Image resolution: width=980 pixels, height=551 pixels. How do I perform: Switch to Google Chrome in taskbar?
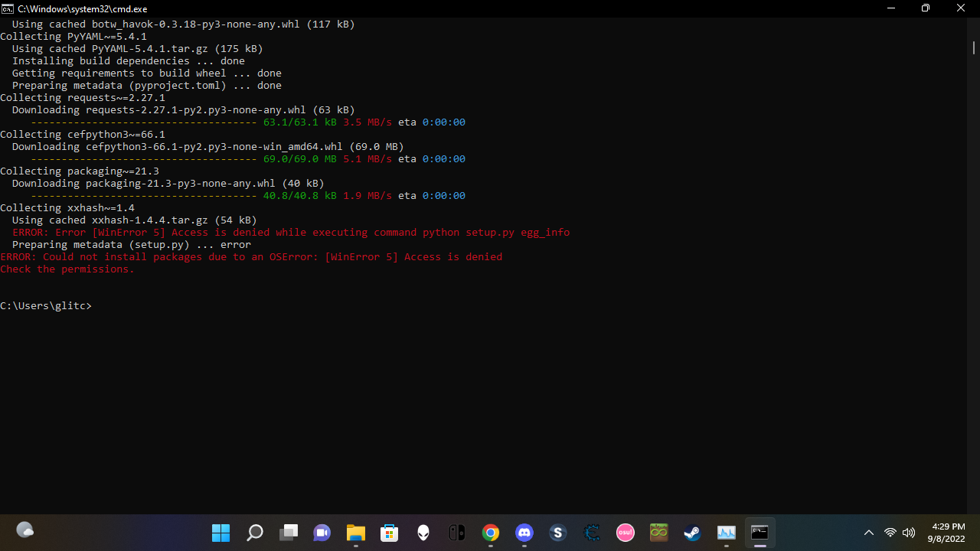tap(491, 533)
